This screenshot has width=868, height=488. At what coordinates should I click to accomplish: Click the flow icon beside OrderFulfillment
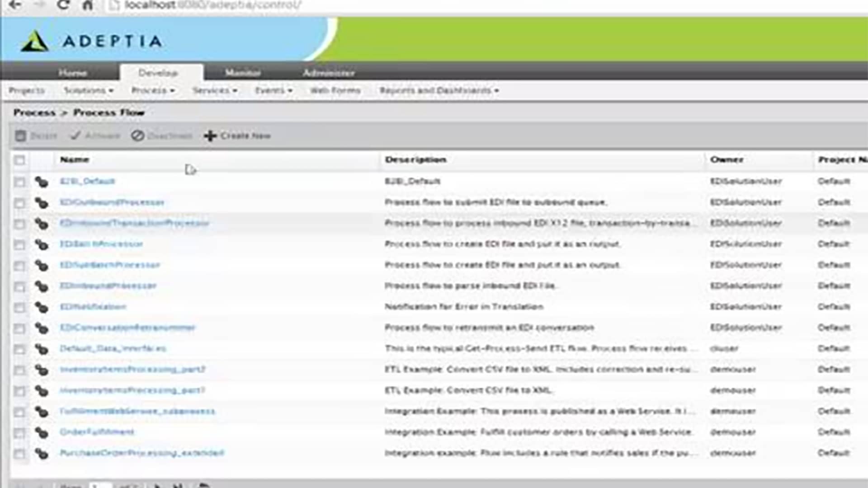[42, 432]
